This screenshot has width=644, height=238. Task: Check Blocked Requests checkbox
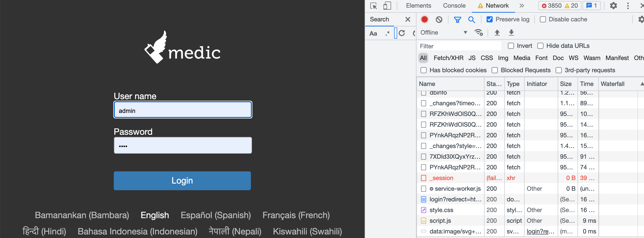point(495,70)
